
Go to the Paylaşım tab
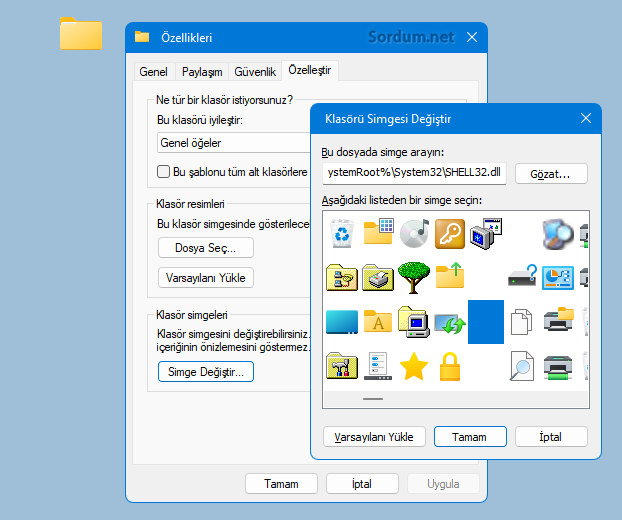tap(201, 72)
